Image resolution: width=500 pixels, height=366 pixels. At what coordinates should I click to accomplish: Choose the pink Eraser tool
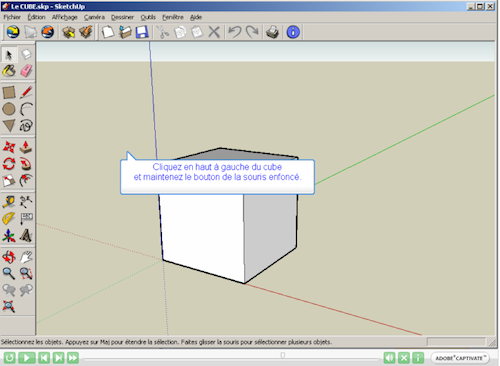pyautogui.click(x=26, y=71)
